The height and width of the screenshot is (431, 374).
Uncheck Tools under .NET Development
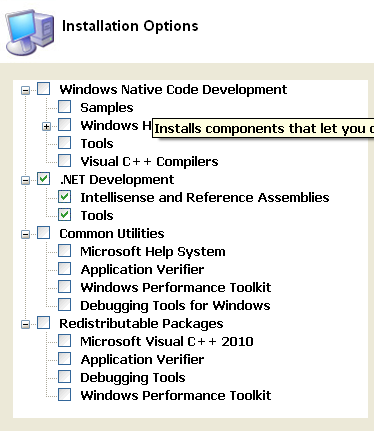pos(64,215)
